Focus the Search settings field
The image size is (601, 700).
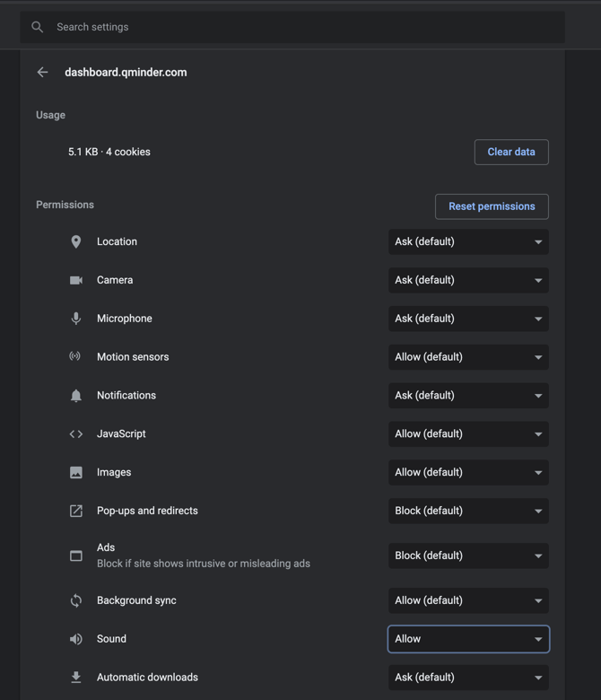coord(292,27)
